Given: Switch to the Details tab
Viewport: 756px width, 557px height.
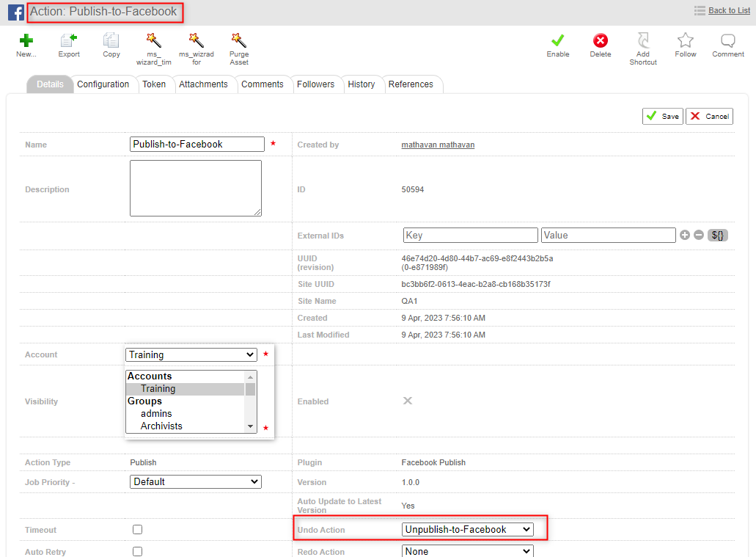Looking at the screenshot, I should [x=50, y=84].
